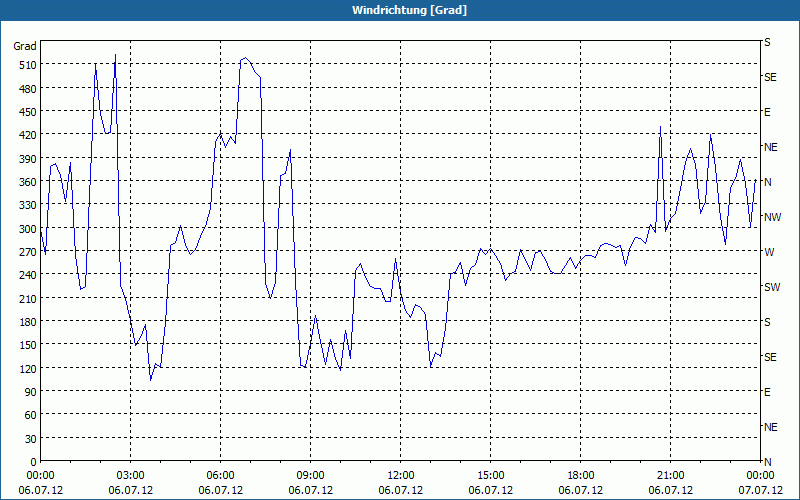
Task: Click the E compass label at 90 level
Action: (767, 392)
